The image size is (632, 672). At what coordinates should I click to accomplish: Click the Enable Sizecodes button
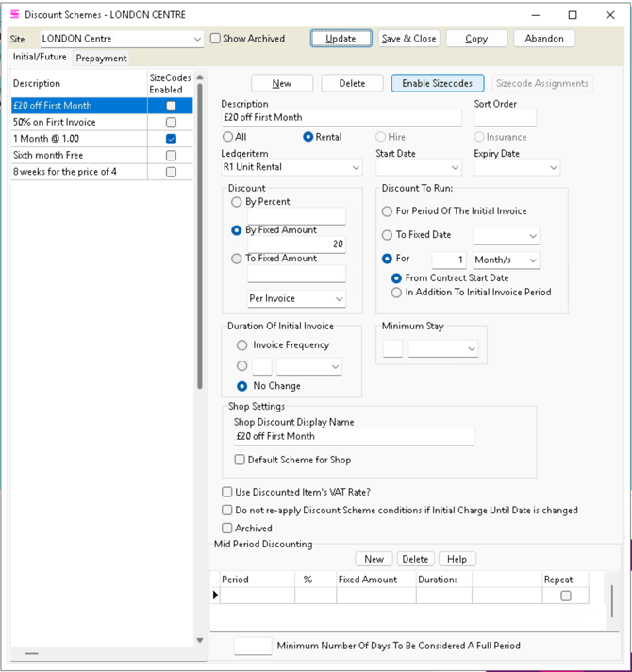(438, 83)
